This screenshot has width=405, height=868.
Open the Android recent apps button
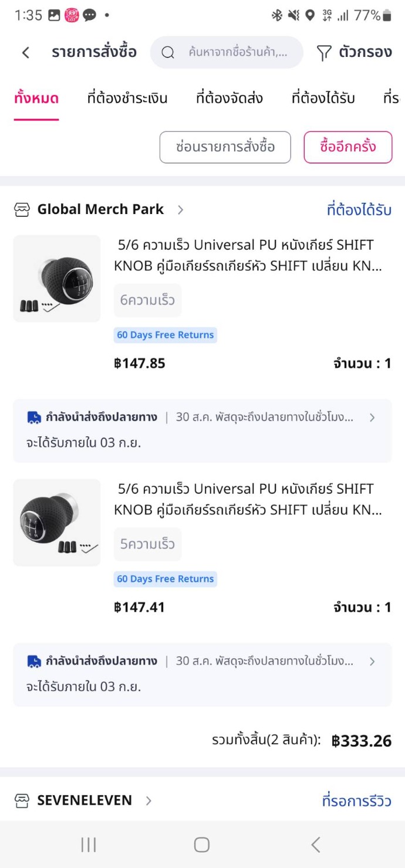pyautogui.click(x=89, y=845)
